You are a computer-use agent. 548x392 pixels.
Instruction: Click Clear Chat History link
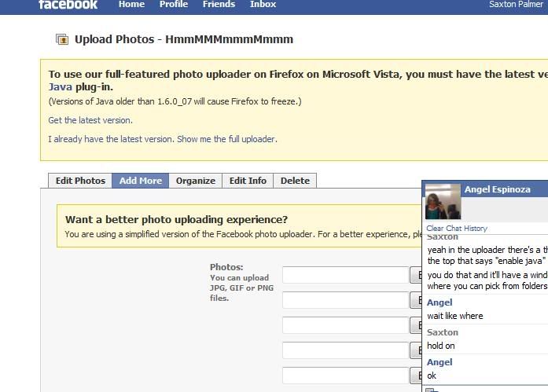click(x=457, y=229)
